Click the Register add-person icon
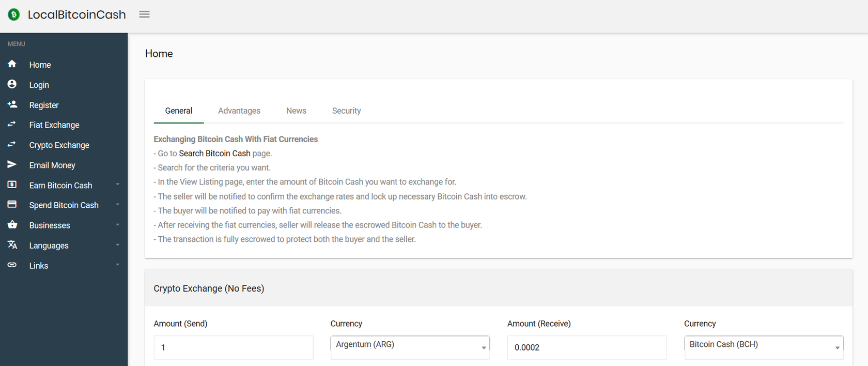The height and width of the screenshot is (366, 868). pyautogui.click(x=12, y=104)
